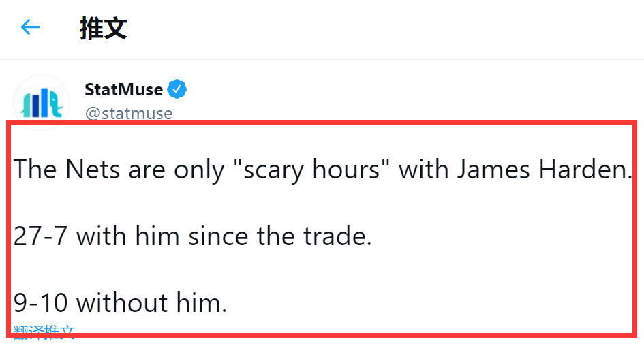Open the StatMuse profile picture
Screen dimensions: 644x348
[42, 102]
